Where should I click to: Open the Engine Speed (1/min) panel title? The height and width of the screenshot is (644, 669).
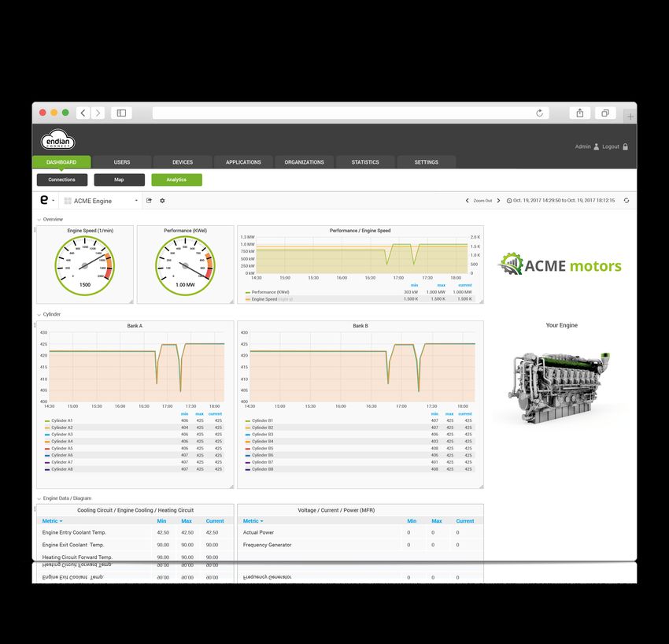91,231
